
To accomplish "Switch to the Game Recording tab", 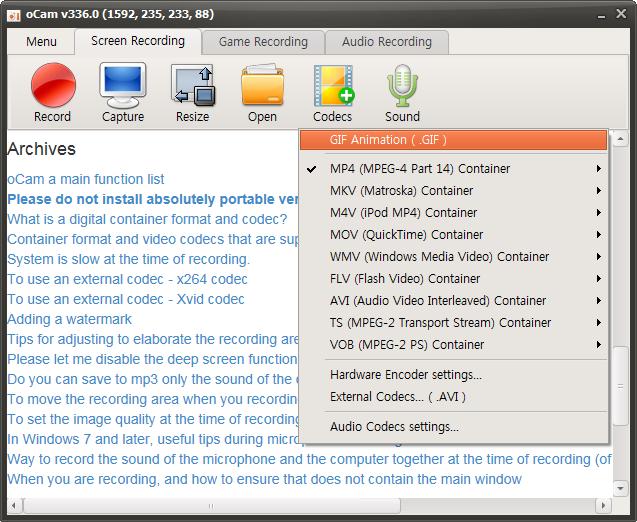I will coord(263,42).
